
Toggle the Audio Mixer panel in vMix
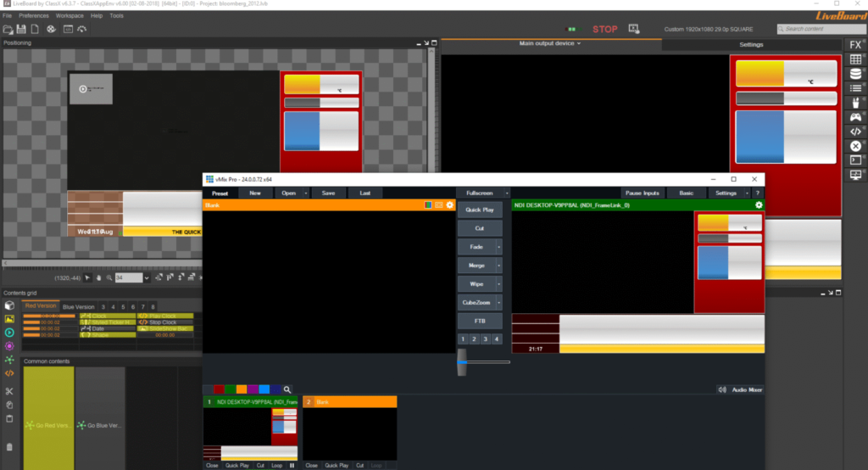click(x=740, y=389)
